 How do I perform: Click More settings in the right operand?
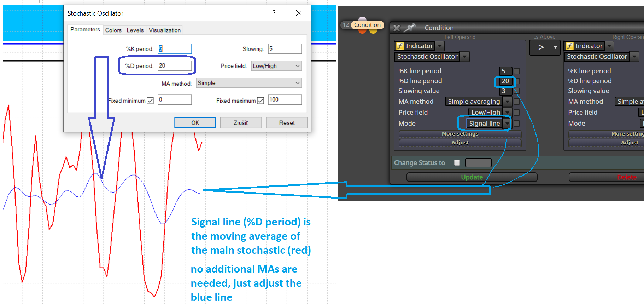[x=606, y=134]
